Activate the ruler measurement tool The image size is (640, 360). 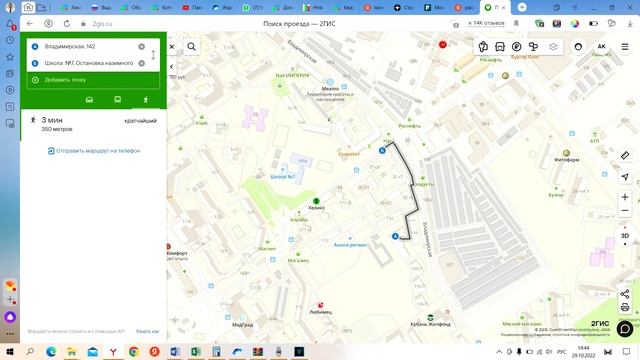point(624,155)
